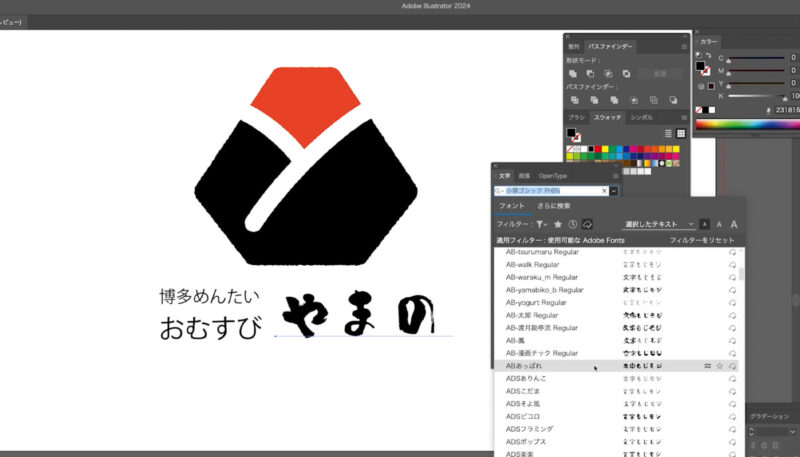This screenshot has width=800, height=457.
Task: Open the さらに検索 tab
Action: coord(554,206)
